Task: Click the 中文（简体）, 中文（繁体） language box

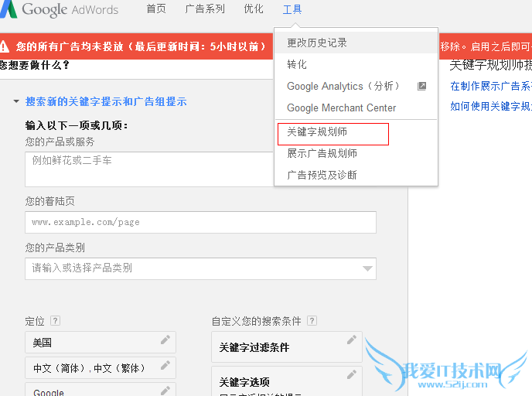Action: point(101,368)
